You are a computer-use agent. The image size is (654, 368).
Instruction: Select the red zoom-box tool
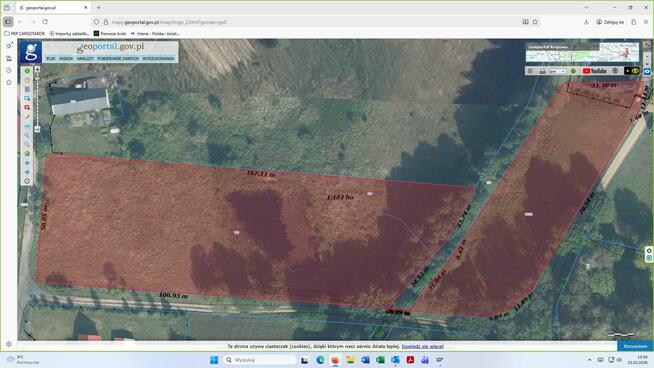27,107
